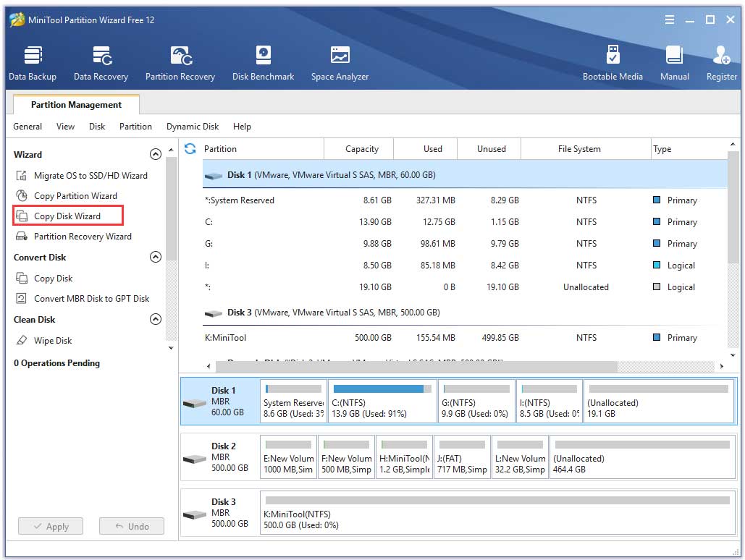Open the Disk menu
745x560 pixels.
(x=97, y=127)
